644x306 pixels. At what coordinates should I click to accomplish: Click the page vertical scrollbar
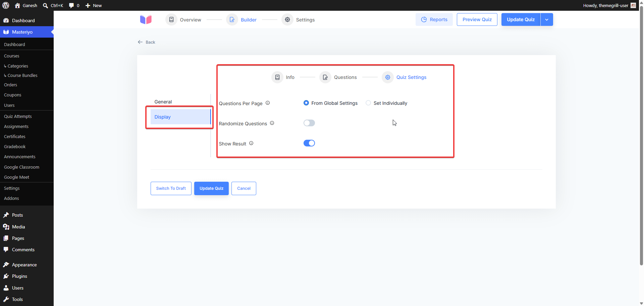tap(641, 134)
